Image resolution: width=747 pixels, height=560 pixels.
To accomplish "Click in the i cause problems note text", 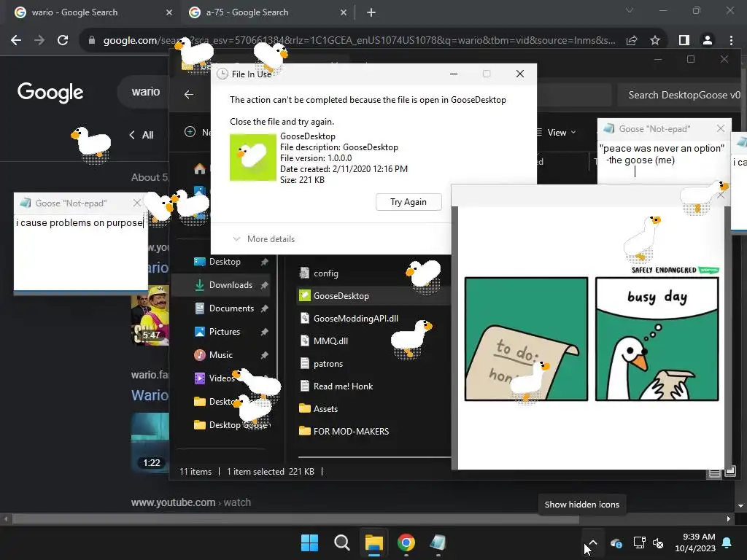I will pyautogui.click(x=79, y=223).
